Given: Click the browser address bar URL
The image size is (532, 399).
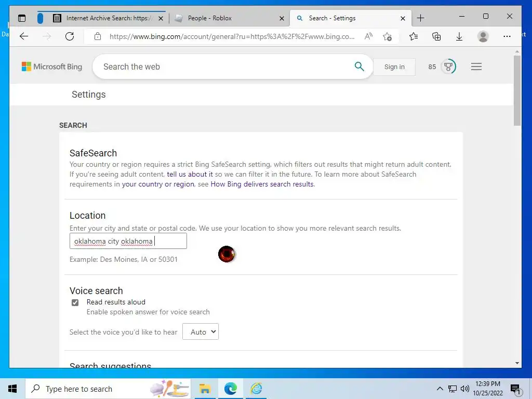Looking at the screenshot, I should pyautogui.click(x=232, y=36).
